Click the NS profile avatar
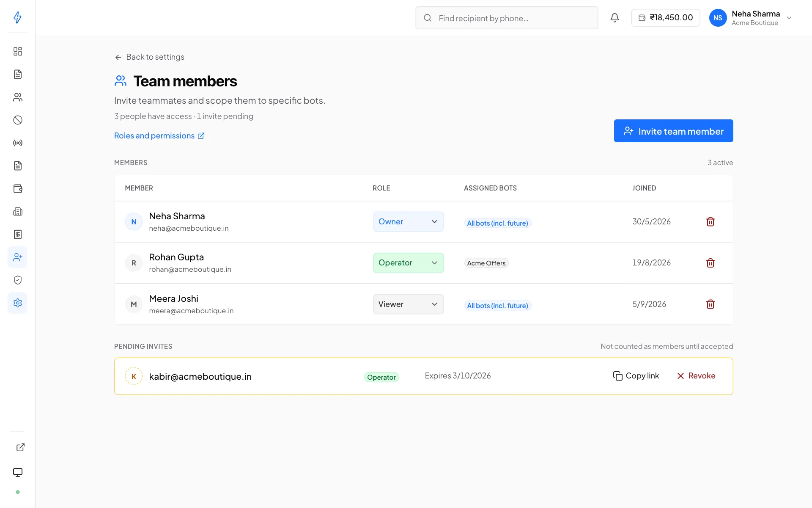This screenshot has height=508, width=812. [x=718, y=18]
